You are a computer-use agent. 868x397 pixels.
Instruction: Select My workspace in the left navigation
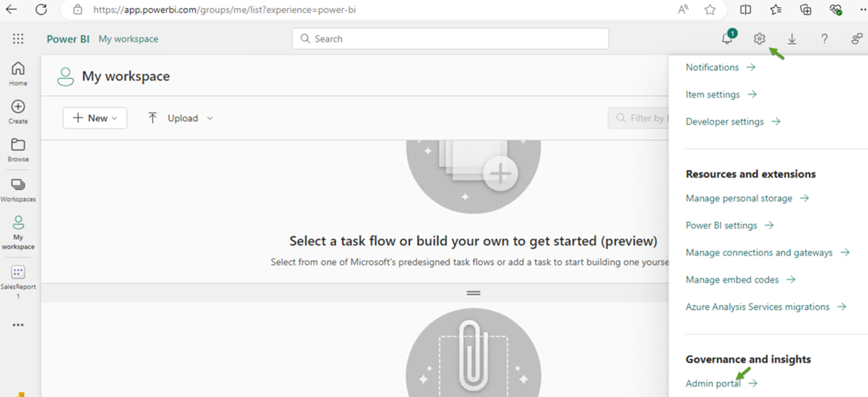pyautogui.click(x=18, y=233)
